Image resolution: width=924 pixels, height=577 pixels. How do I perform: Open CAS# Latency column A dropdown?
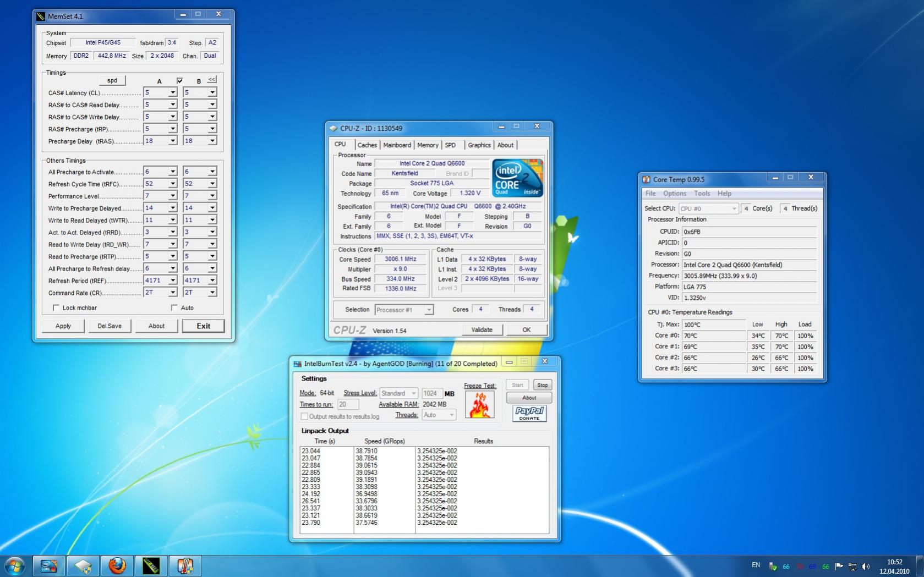(x=172, y=92)
